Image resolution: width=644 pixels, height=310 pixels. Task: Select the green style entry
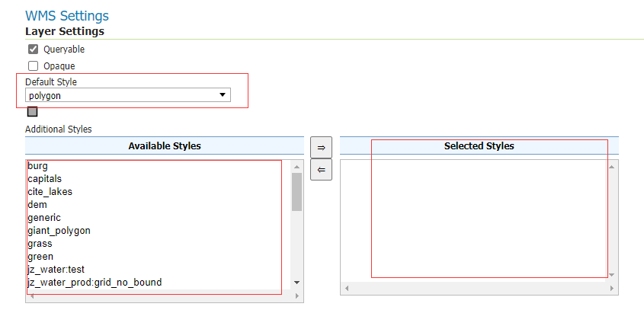tap(40, 256)
